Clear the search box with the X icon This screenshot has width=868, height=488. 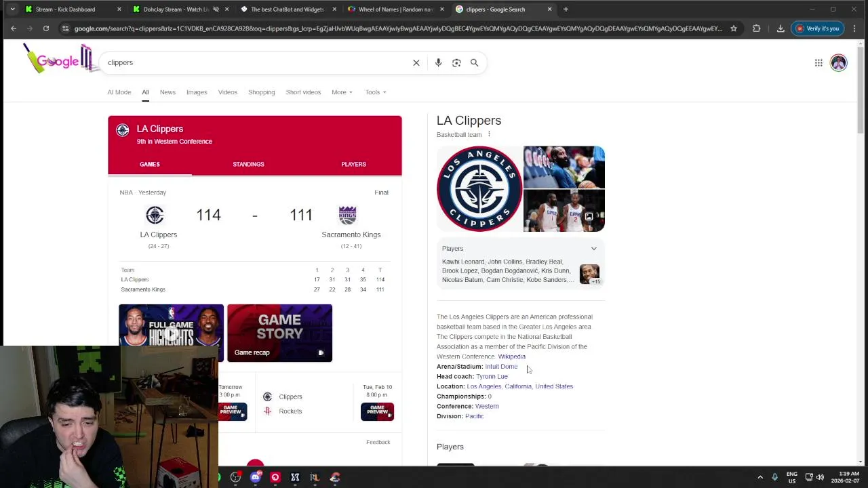416,62
